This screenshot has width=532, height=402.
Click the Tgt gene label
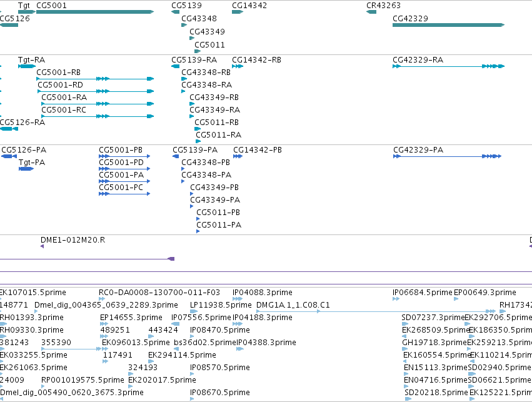click(24, 6)
